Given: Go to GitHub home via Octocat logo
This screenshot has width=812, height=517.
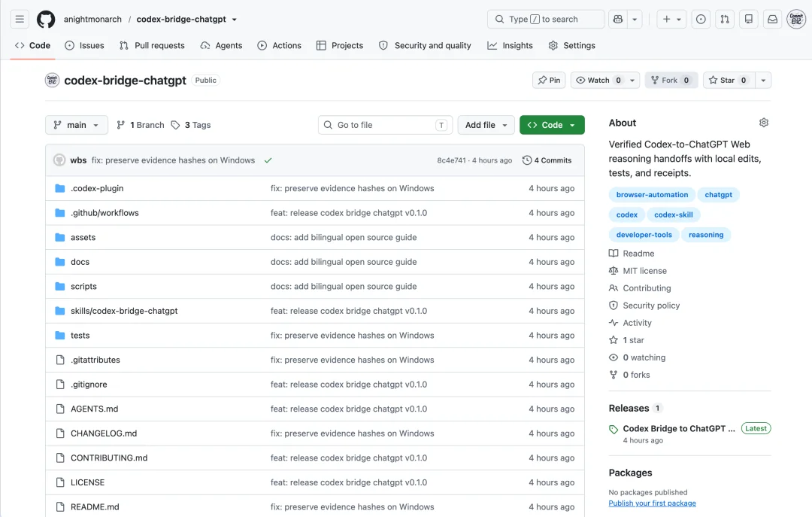Looking at the screenshot, I should click(x=46, y=19).
